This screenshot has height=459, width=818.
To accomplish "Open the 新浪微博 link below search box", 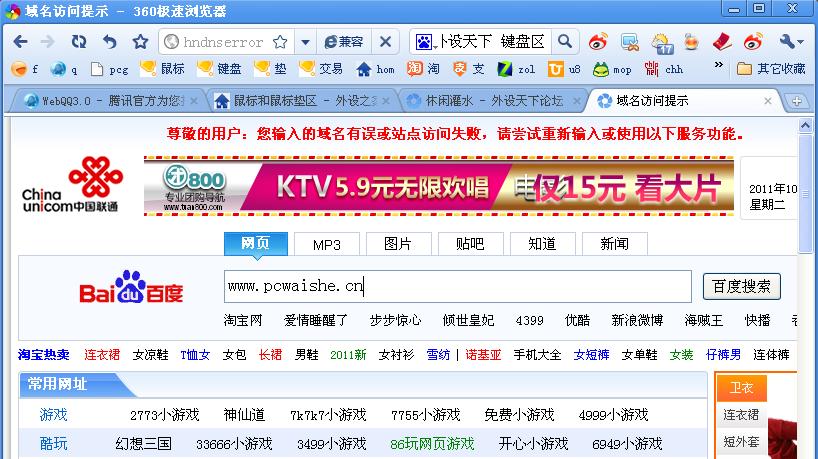I will click(x=637, y=320).
